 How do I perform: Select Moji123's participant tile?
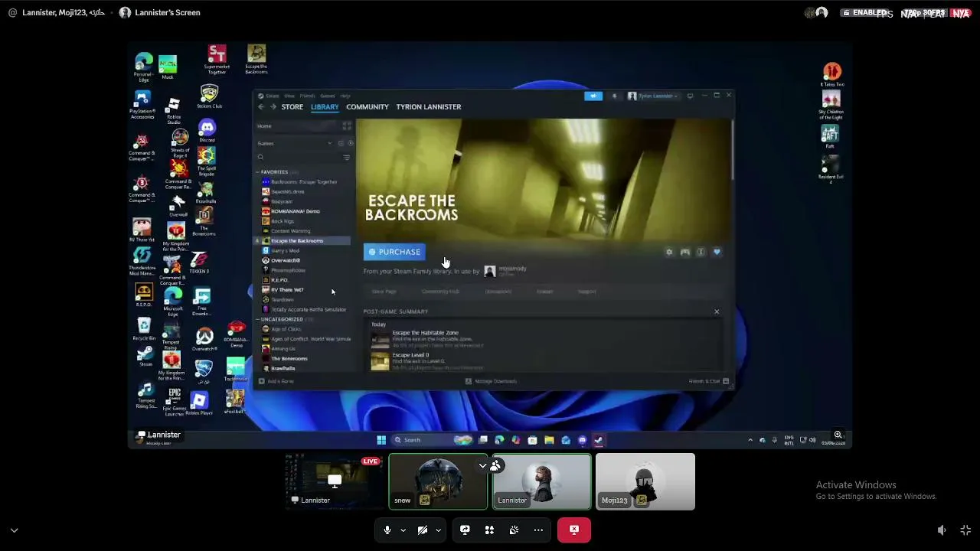645,481
